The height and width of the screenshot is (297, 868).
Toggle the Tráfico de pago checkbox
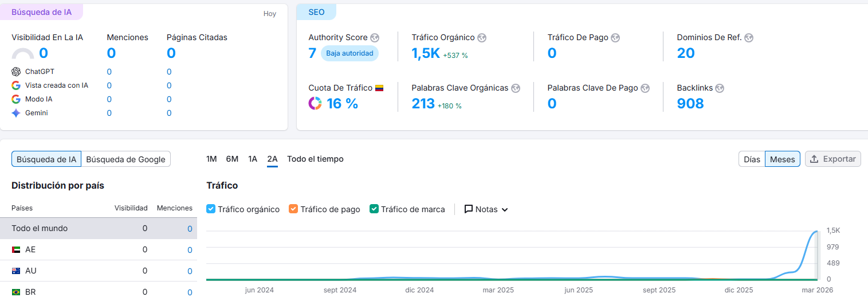[x=293, y=209]
